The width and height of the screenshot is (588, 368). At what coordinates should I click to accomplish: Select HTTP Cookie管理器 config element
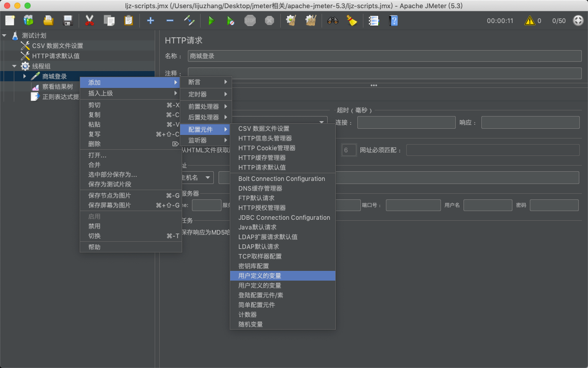pyautogui.click(x=283, y=148)
